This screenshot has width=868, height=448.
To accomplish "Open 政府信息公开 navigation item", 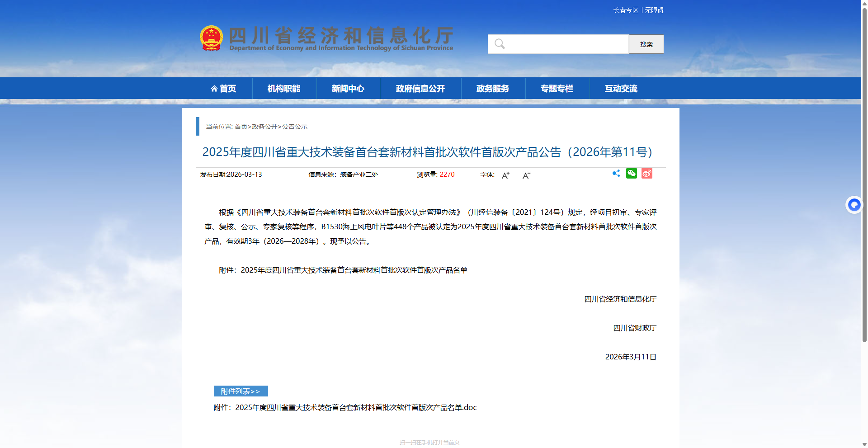I will point(420,89).
